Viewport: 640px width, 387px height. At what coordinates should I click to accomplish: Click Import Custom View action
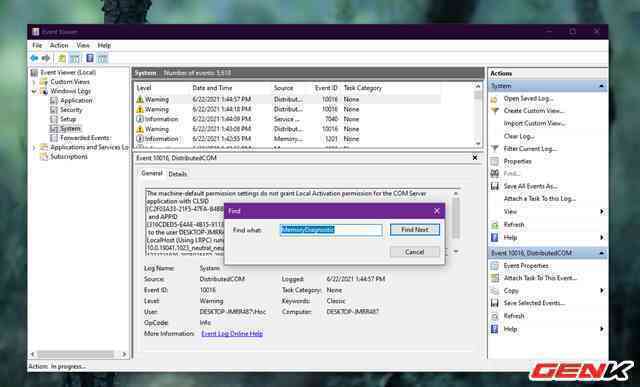point(534,123)
